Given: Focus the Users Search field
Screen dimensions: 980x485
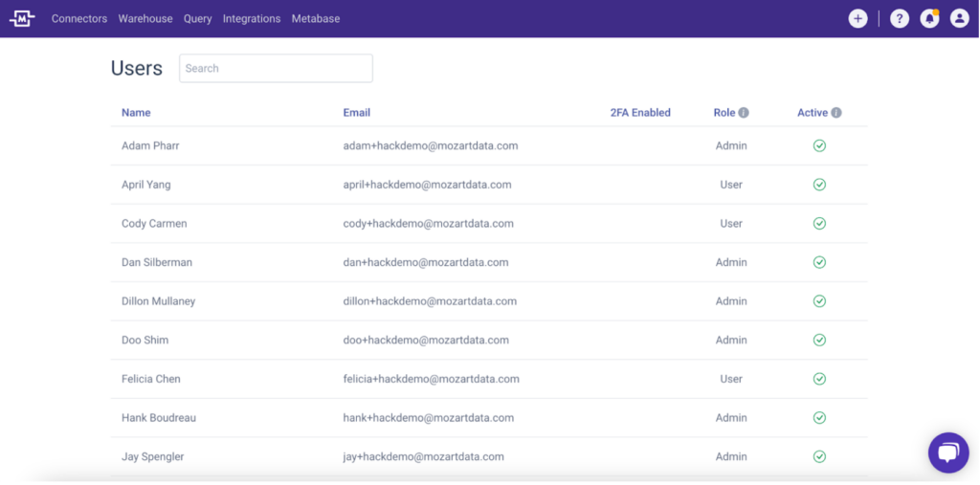Looking at the screenshot, I should click(x=277, y=68).
